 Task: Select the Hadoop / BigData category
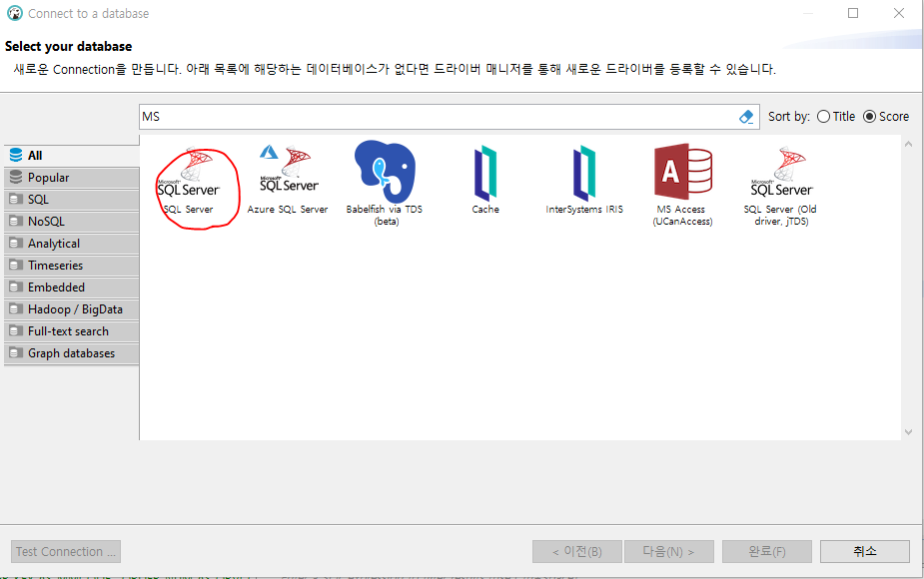71,309
